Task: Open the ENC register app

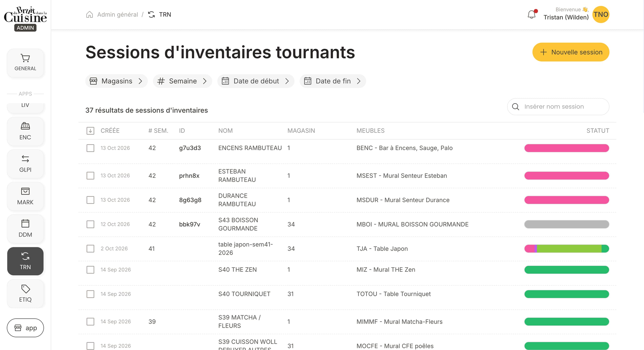Action: [x=25, y=131]
